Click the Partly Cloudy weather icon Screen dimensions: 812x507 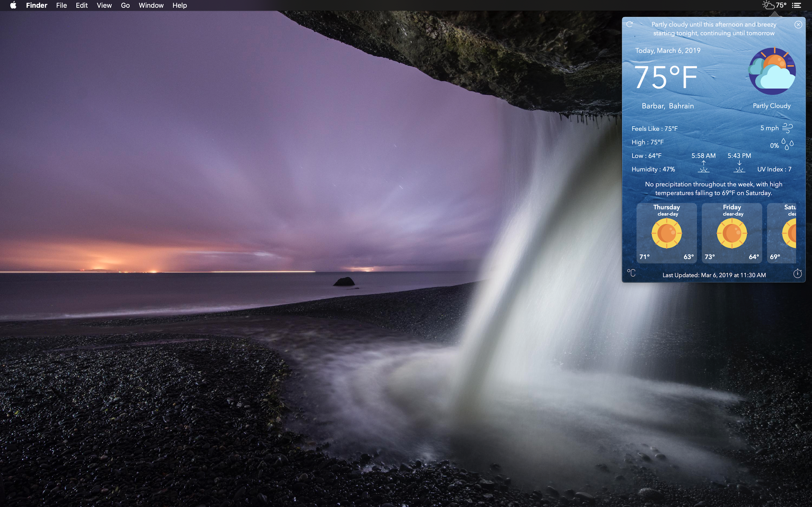point(772,71)
